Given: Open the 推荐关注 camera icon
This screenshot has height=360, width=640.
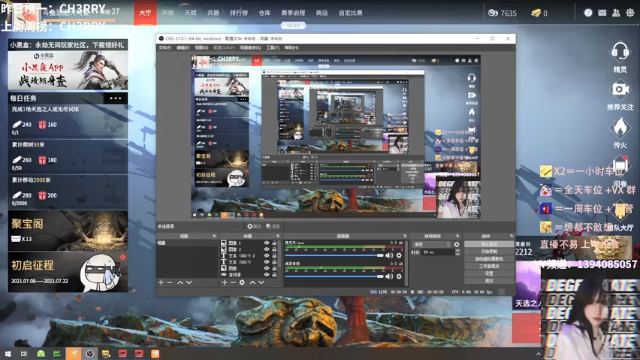Looking at the screenshot, I should pyautogui.click(x=620, y=89).
